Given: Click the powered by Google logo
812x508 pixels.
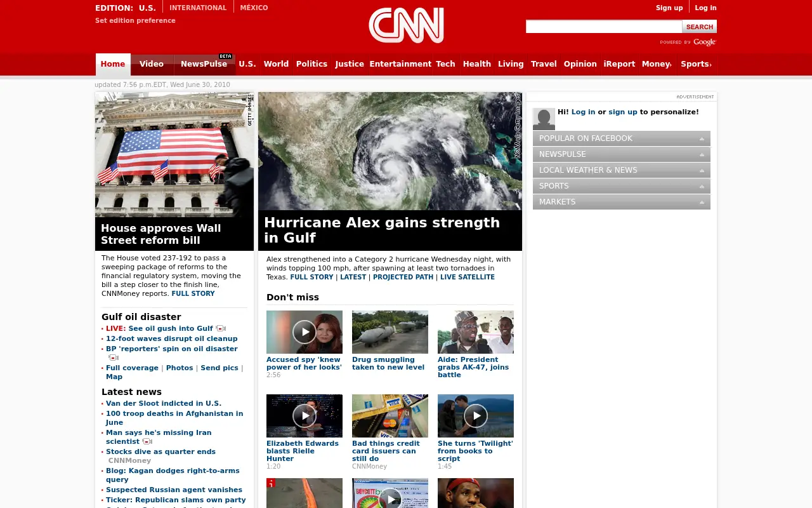Looking at the screenshot, I should point(688,43).
